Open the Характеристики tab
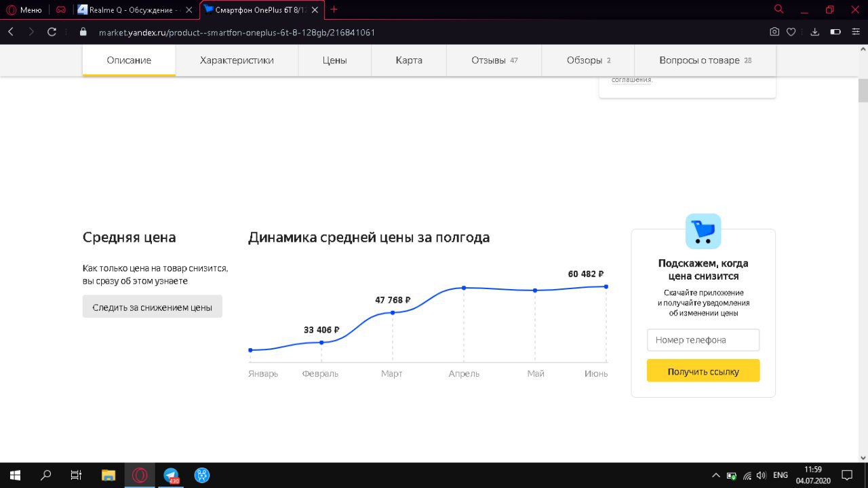The width and height of the screenshot is (868, 488). 237,60
